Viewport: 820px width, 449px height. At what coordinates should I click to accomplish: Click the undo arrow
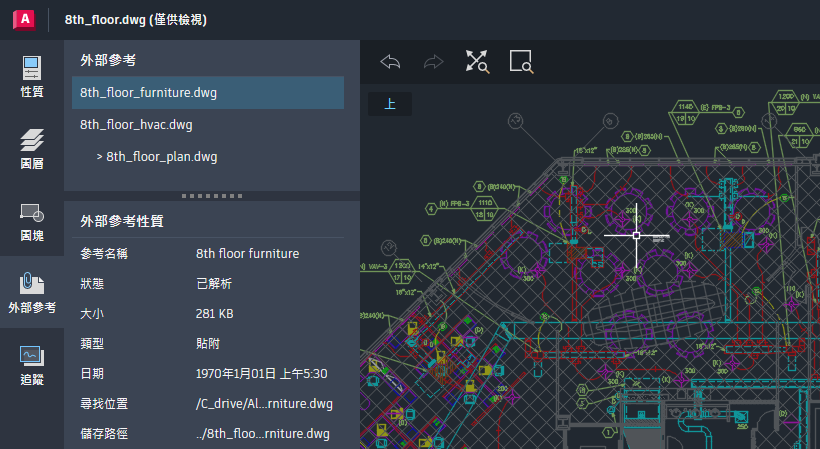click(390, 62)
